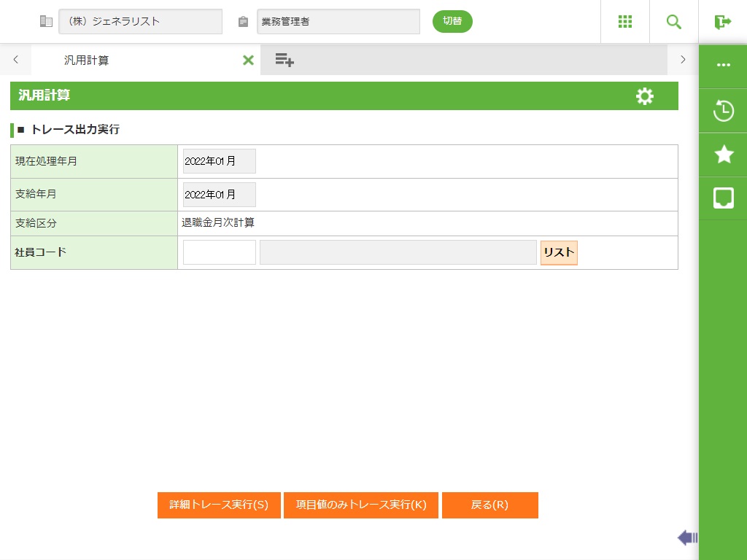Click the logout exit icon
Image resolution: width=747 pixels, height=560 pixels.
(723, 21)
